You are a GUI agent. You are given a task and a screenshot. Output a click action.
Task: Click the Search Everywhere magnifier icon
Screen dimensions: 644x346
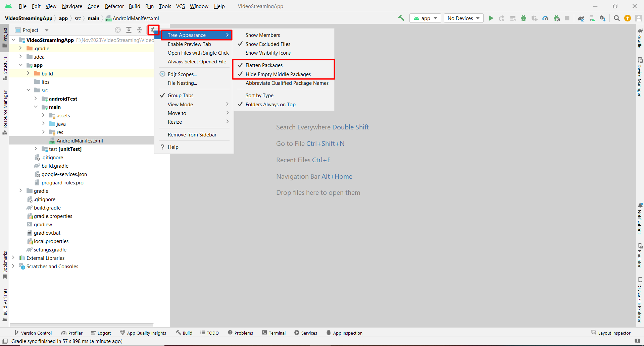pos(617,18)
